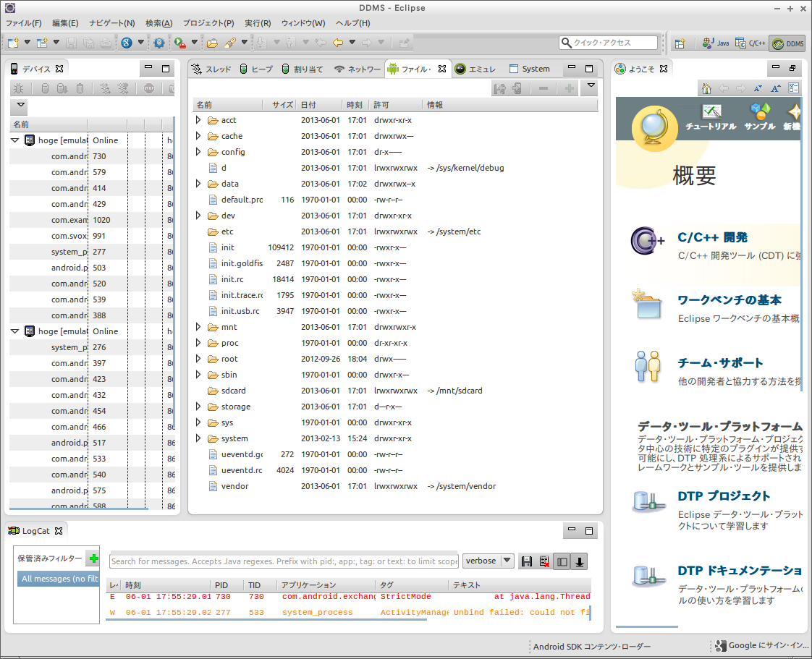Open the チーム・サポート link
Screen dimensions: 812x659
(x=720, y=363)
